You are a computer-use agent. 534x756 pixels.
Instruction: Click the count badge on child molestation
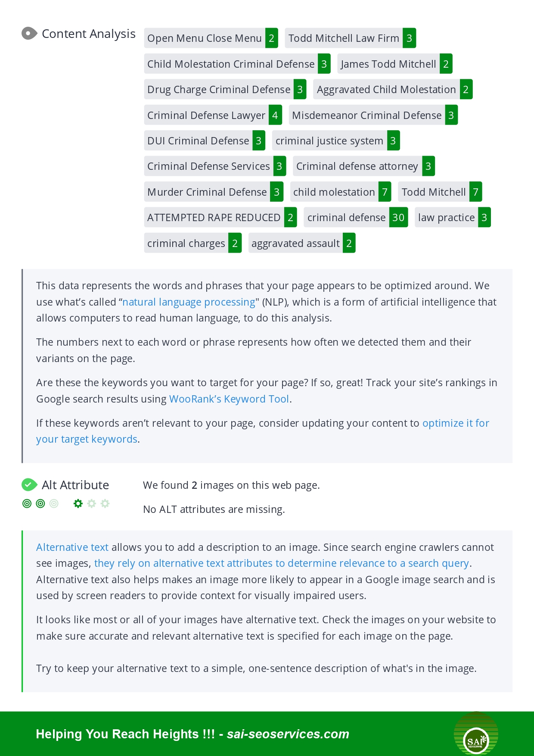[x=385, y=192]
